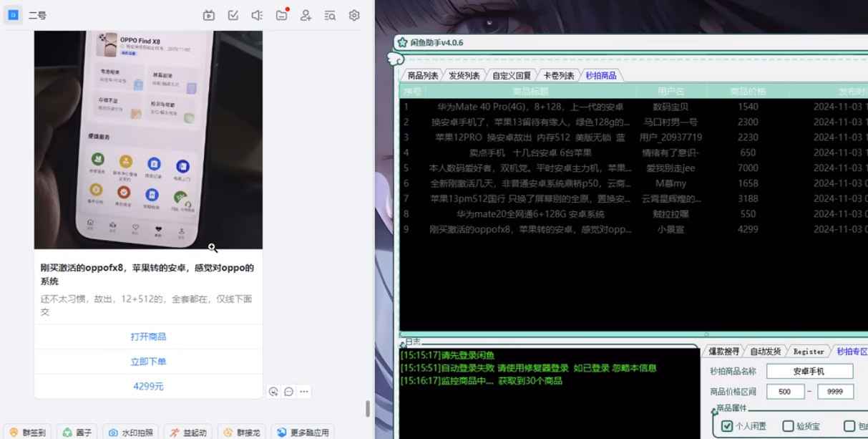Uncheck the 个人闲置 product attribute checkbox

725,426
